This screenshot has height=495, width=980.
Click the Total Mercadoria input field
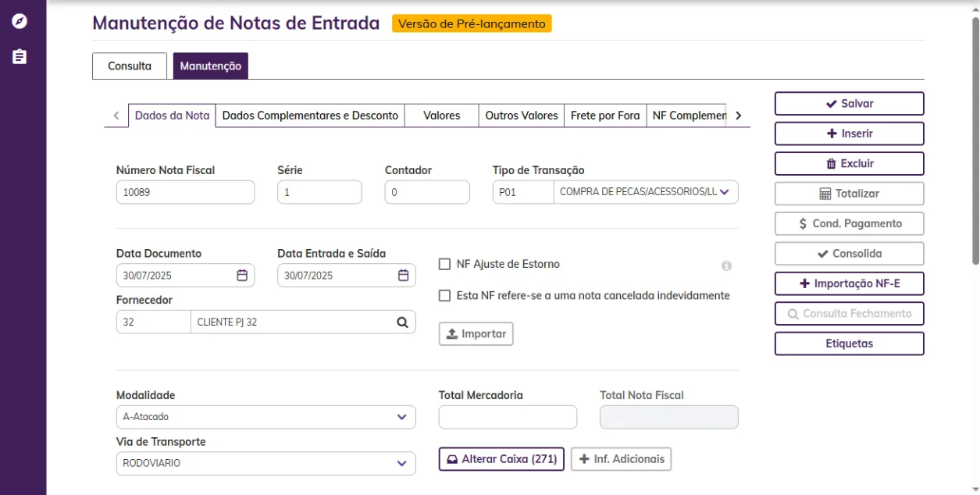508,417
